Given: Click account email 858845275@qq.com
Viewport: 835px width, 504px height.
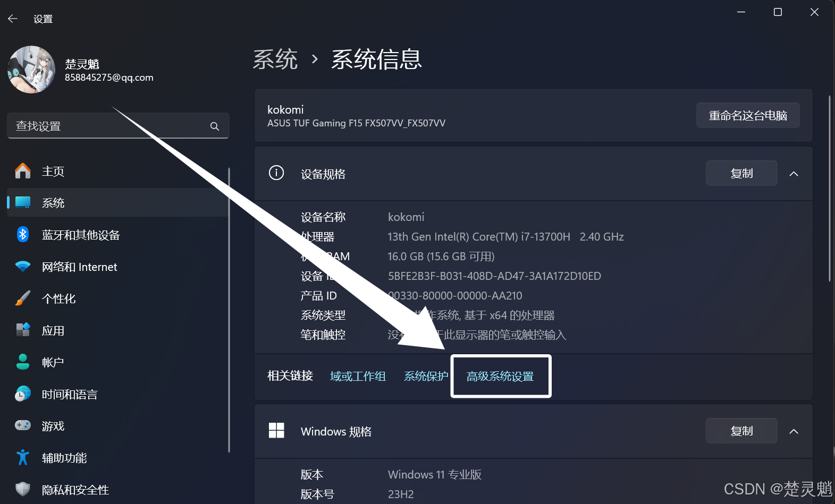Looking at the screenshot, I should coord(109,78).
